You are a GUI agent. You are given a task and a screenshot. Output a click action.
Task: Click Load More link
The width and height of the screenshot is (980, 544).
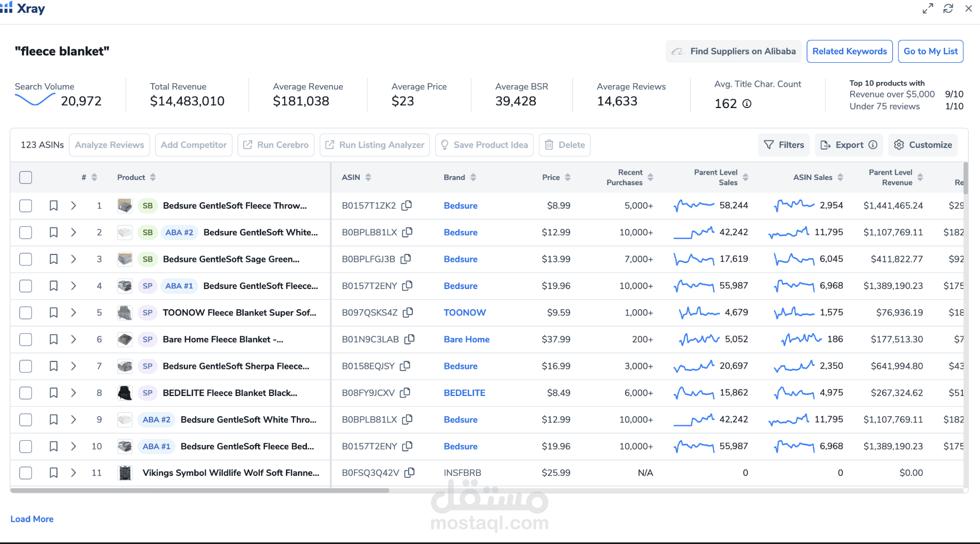coord(32,519)
